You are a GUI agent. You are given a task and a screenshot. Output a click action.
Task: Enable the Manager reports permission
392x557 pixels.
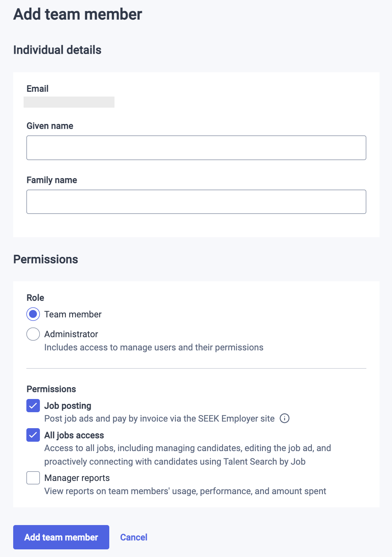pos(33,478)
